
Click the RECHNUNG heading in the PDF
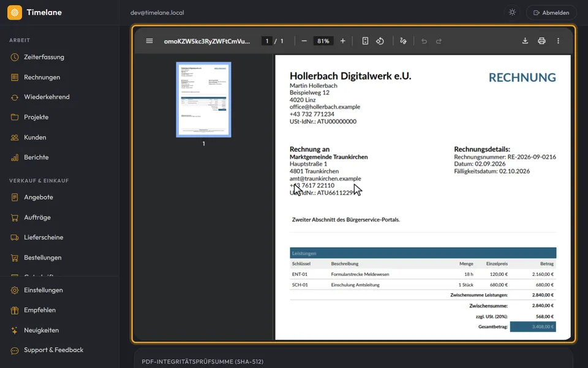click(522, 77)
